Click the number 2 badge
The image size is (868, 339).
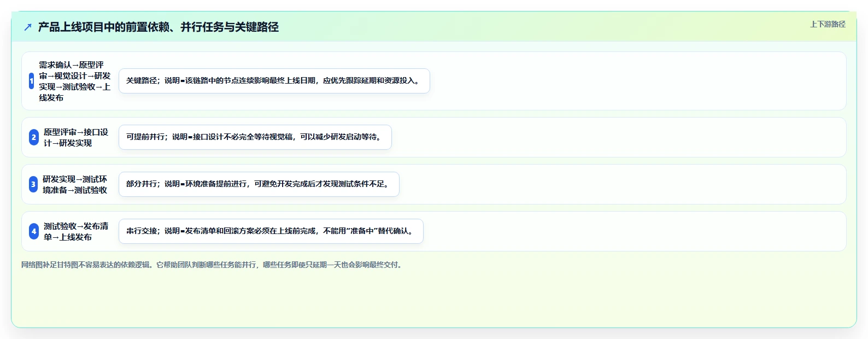34,137
